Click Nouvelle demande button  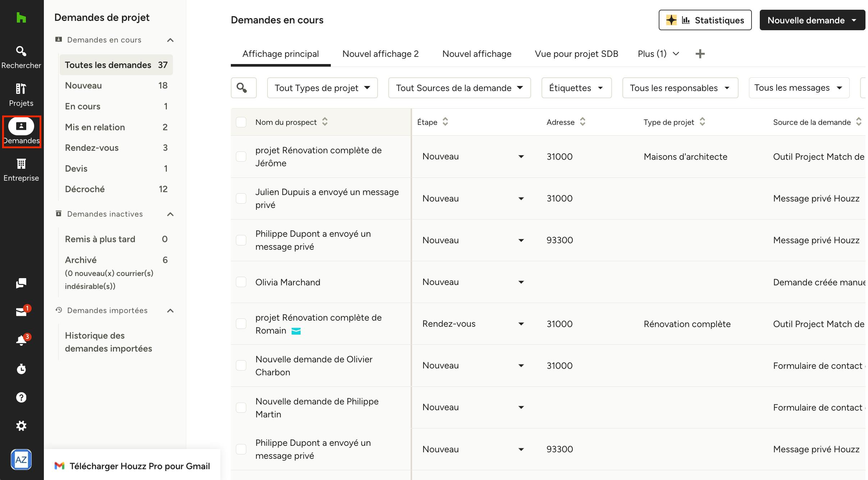pos(812,20)
